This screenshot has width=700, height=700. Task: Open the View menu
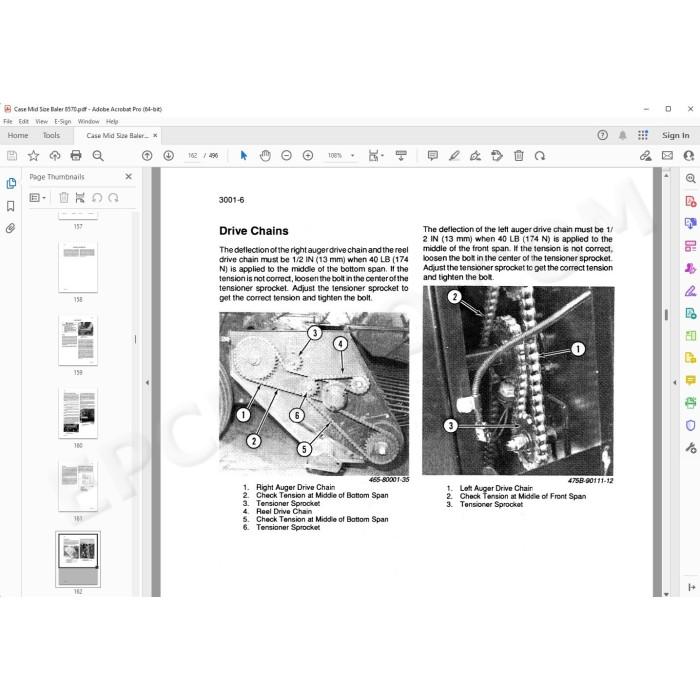42,121
